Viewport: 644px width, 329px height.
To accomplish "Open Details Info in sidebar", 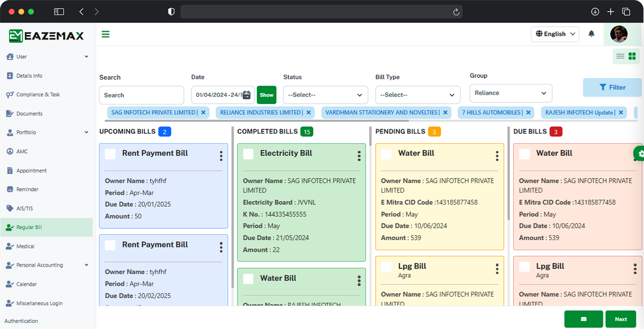I will 47,76.
